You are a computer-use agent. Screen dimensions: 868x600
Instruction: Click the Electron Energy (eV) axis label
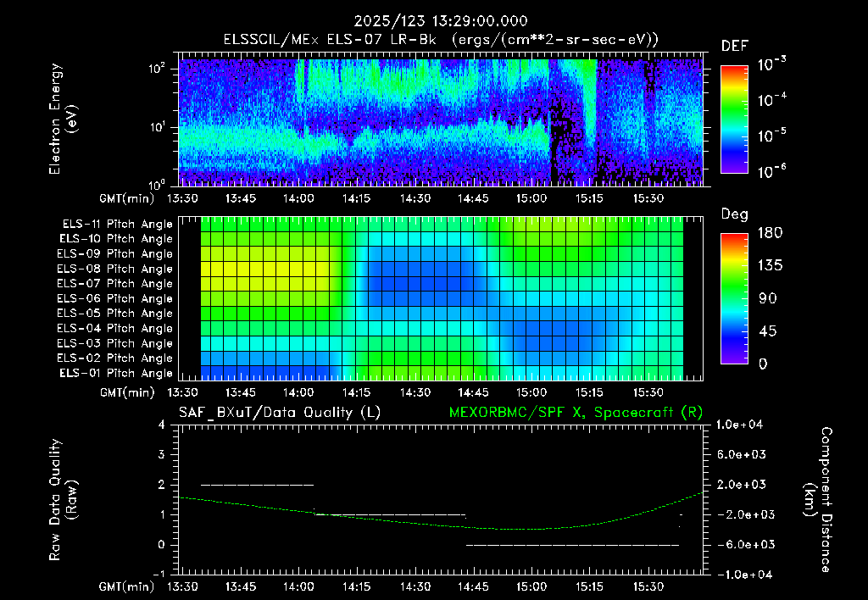pos(63,119)
